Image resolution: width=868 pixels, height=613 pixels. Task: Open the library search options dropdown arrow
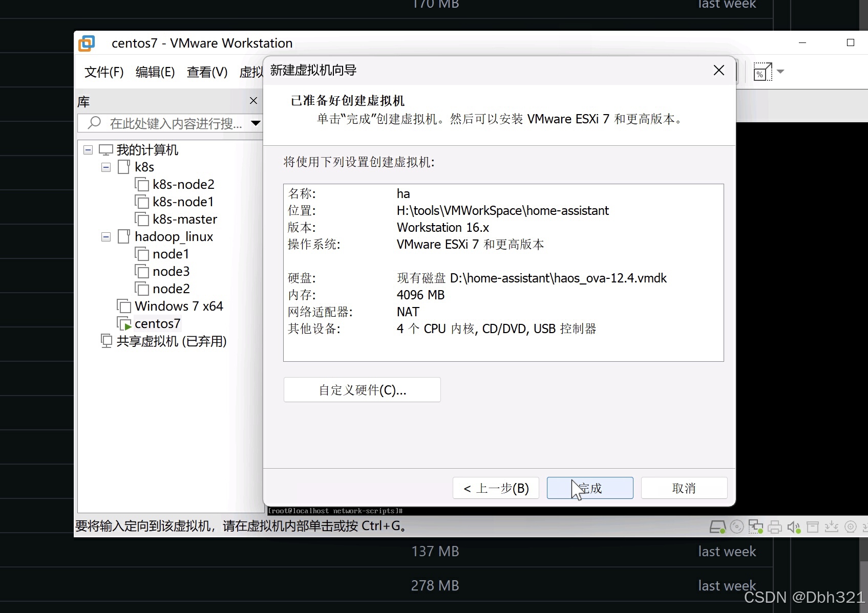[x=256, y=123]
